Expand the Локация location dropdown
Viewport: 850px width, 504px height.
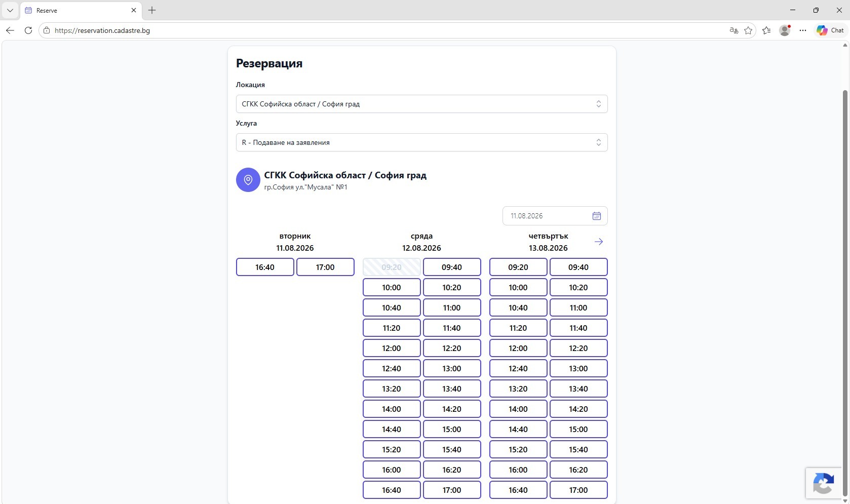[x=421, y=104]
